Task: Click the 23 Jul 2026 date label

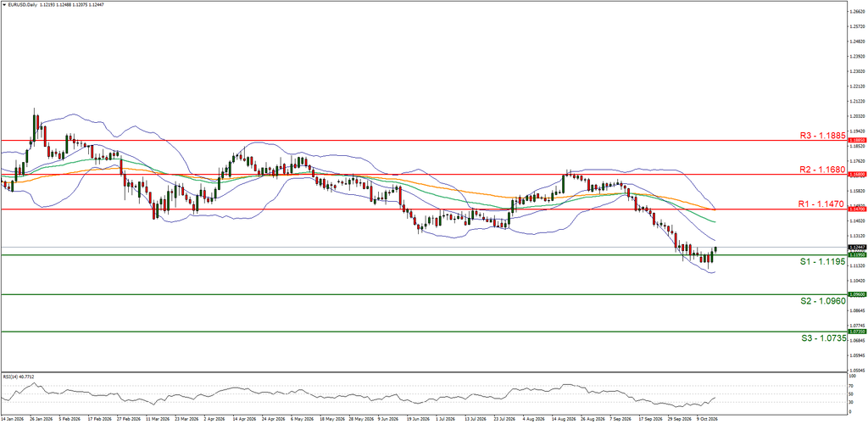Action: [505, 420]
